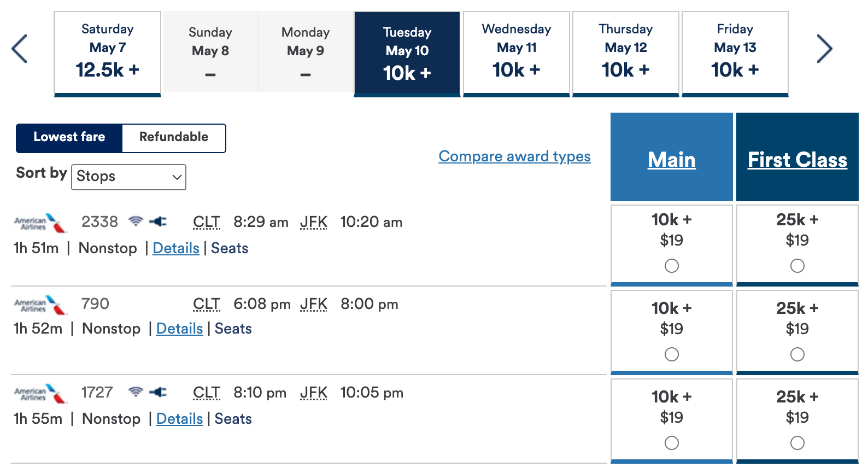Click the JFK airport code for flight 790
The height and width of the screenshot is (467, 868).
313,304
